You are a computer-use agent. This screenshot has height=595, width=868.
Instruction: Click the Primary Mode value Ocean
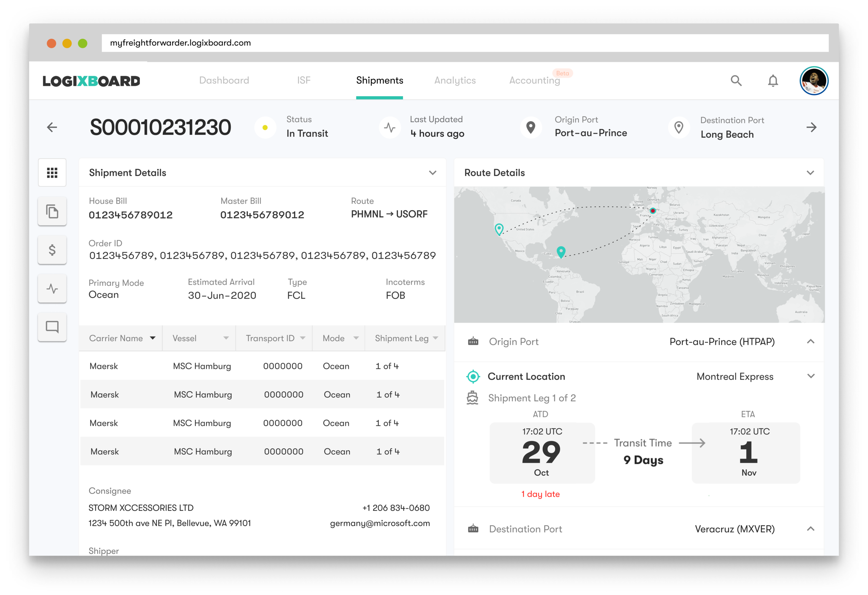[103, 295]
